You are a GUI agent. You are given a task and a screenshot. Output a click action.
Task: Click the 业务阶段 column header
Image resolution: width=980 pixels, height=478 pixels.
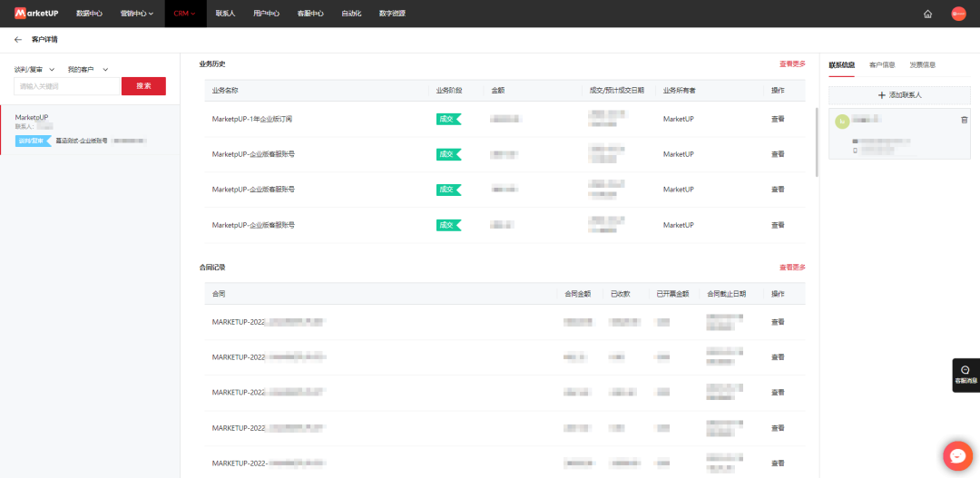click(x=449, y=91)
